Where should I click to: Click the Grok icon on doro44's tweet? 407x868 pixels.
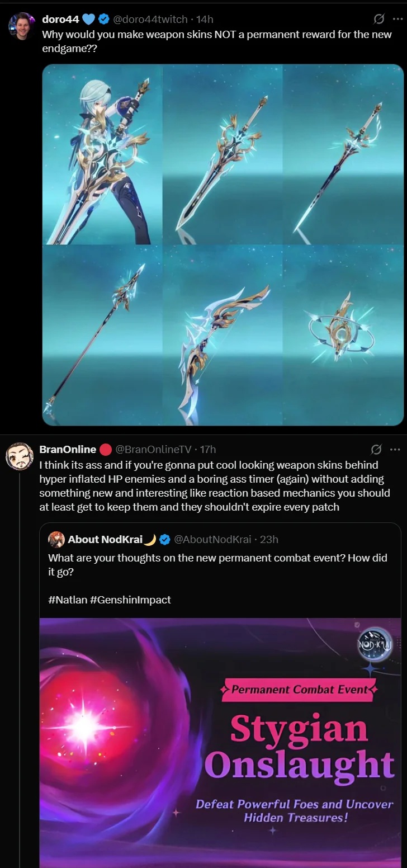[x=378, y=19]
